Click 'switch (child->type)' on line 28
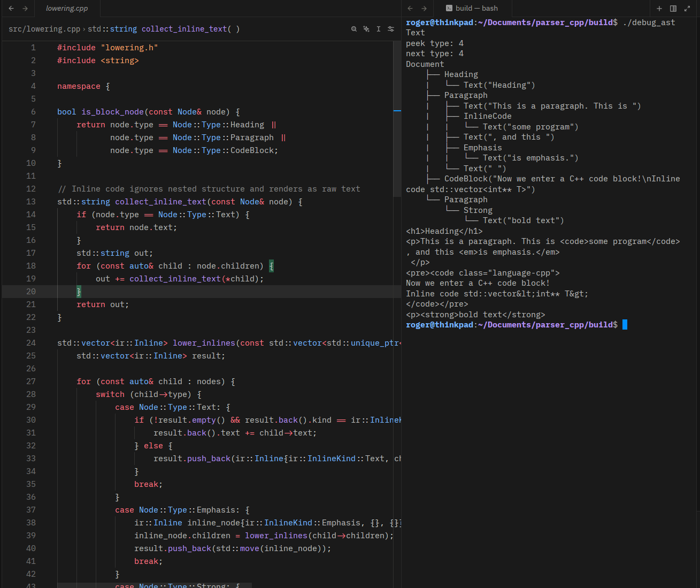The width and height of the screenshot is (700, 588). tap(144, 394)
